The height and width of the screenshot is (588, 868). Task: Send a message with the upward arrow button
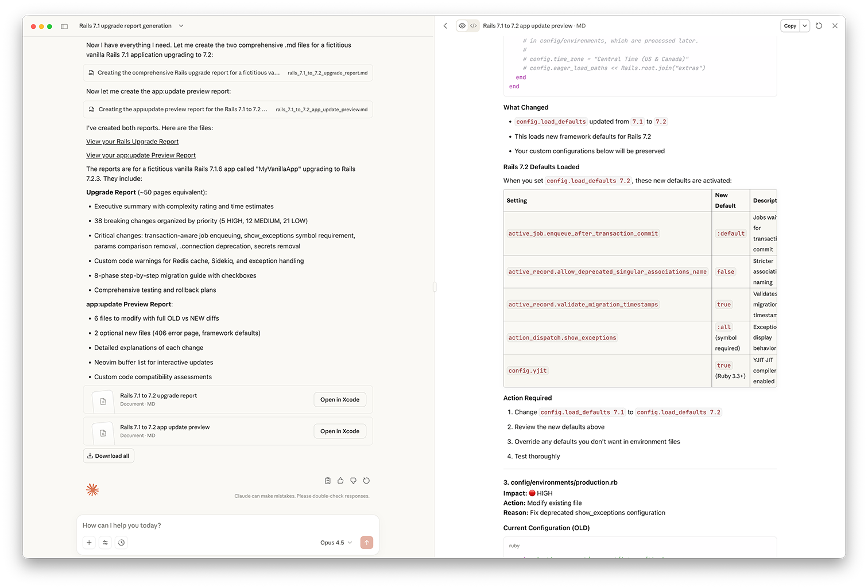coord(367,542)
